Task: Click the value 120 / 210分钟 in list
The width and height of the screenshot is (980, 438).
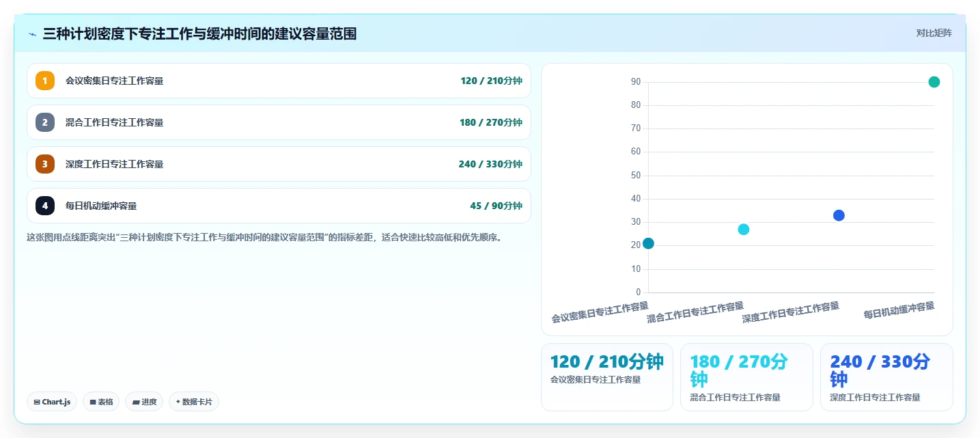Action: click(x=491, y=81)
